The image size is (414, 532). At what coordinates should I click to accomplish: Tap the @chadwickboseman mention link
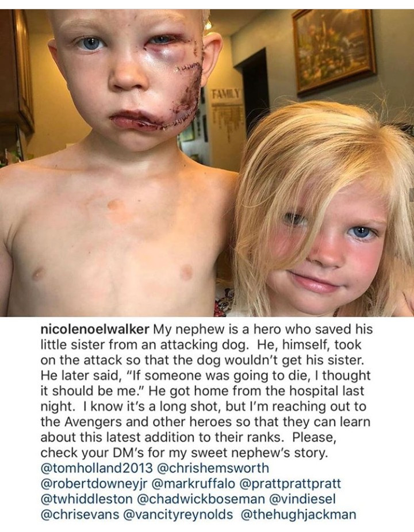point(201,499)
